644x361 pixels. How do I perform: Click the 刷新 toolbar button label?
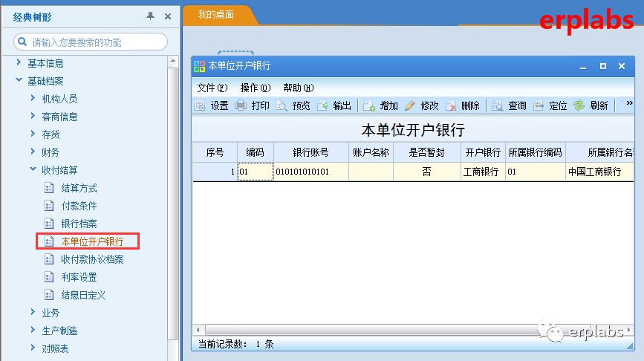pyautogui.click(x=599, y=106)
